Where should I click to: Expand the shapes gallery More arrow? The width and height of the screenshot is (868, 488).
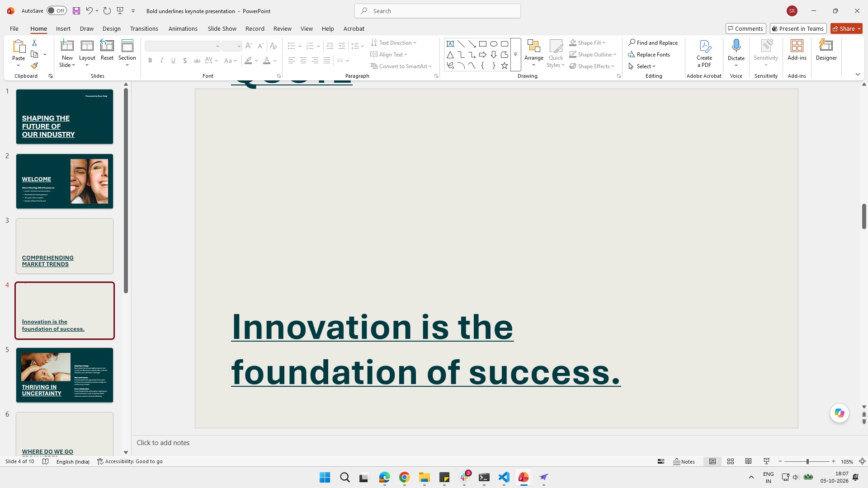pyautogui.click(x=516, y=55)
